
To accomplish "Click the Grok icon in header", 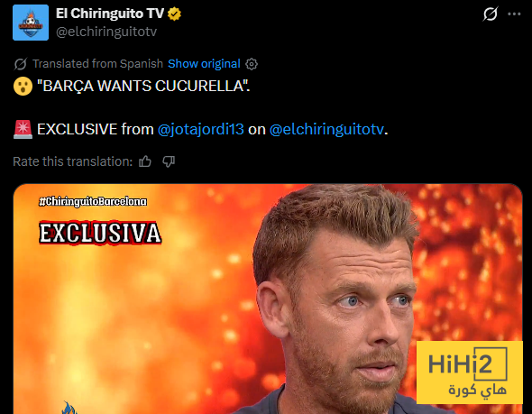I will [x=491, y=14].
